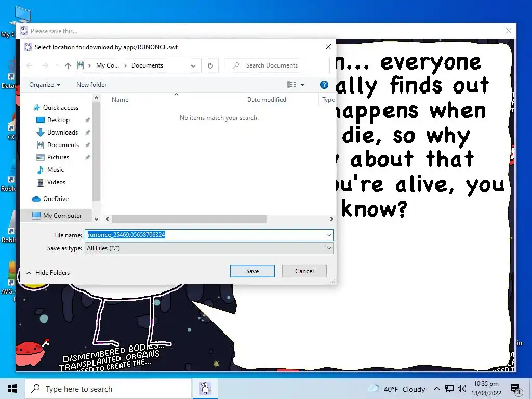
Task: Click the Search Documents field
Action: pos(277,65)
